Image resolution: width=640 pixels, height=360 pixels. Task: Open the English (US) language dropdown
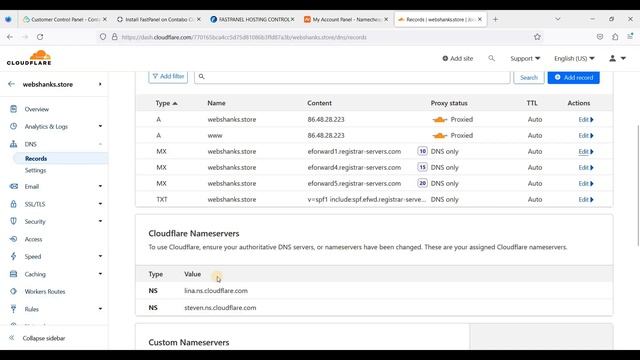pos(574,58)
